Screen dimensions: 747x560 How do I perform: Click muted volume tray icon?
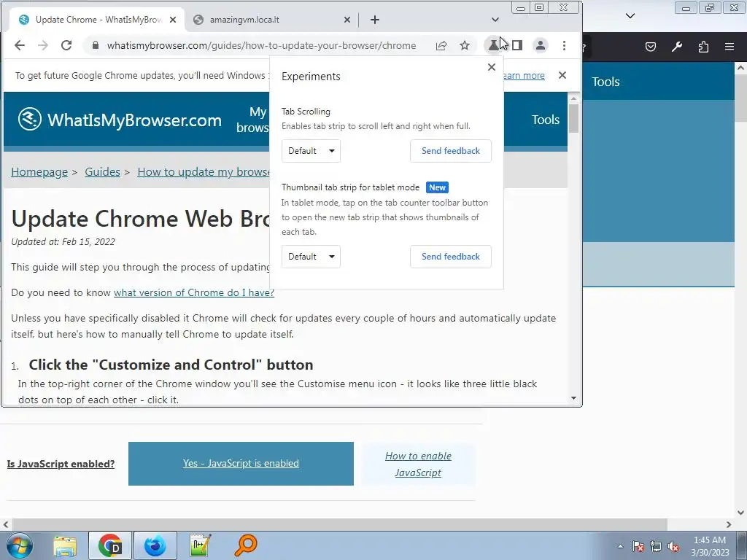tap(673, 546)
